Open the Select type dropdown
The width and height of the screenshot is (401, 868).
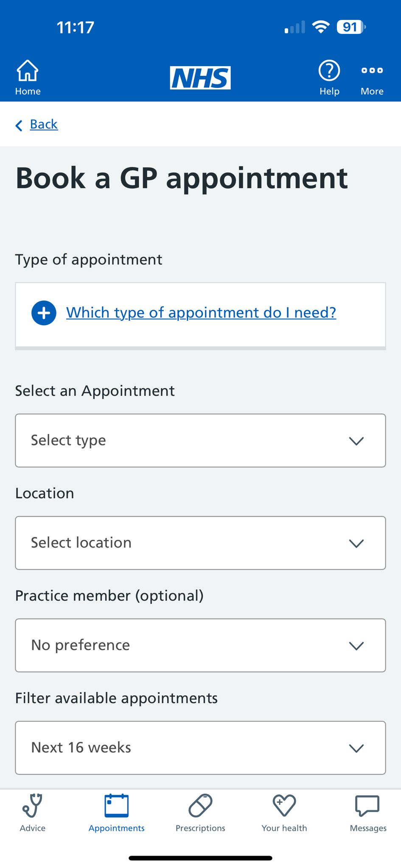coord(200,440)
